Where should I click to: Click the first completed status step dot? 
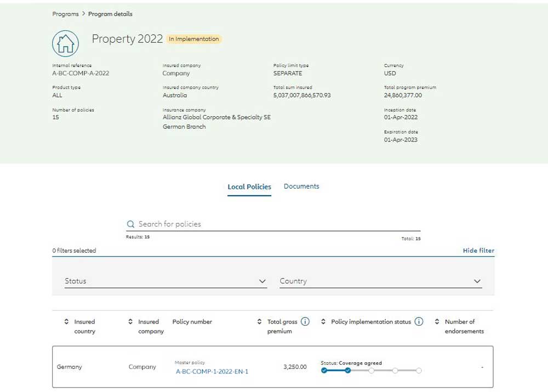tap(324, 370)
